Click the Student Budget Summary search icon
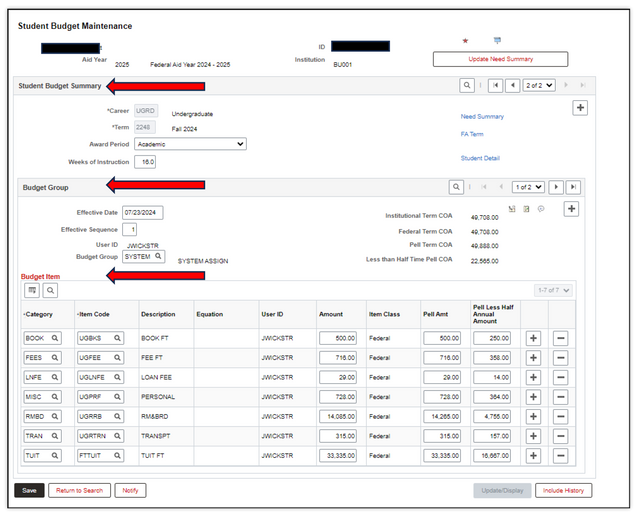The width and height of the screenshot is (636, 515). point(467,85)
